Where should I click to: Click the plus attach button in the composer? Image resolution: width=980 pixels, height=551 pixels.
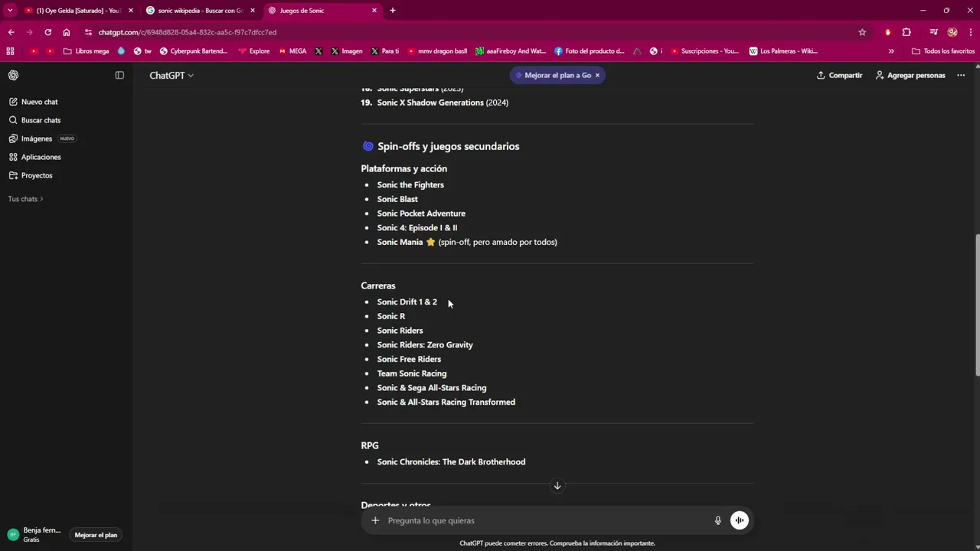coord(375,520)
